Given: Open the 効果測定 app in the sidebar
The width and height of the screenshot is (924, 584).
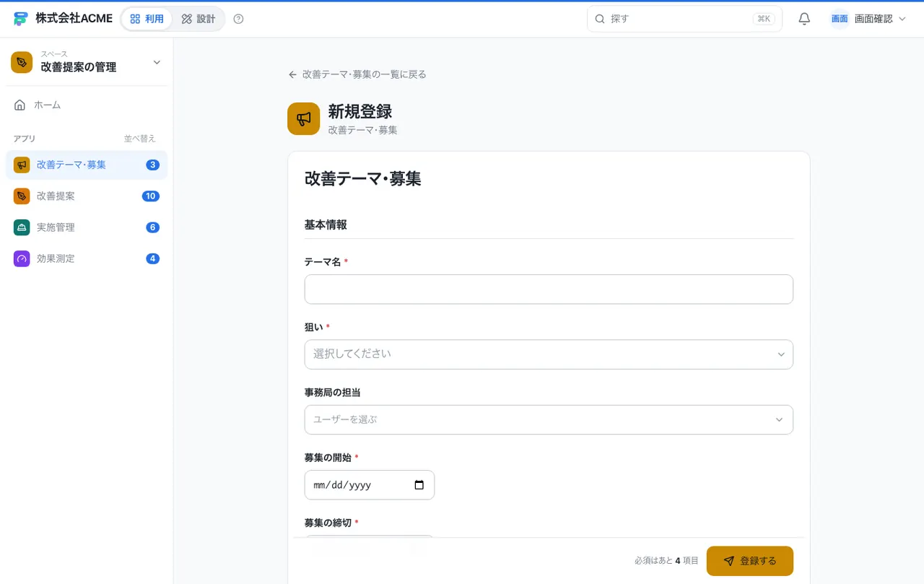Looking at the screenshot, I should click(87, 258).
